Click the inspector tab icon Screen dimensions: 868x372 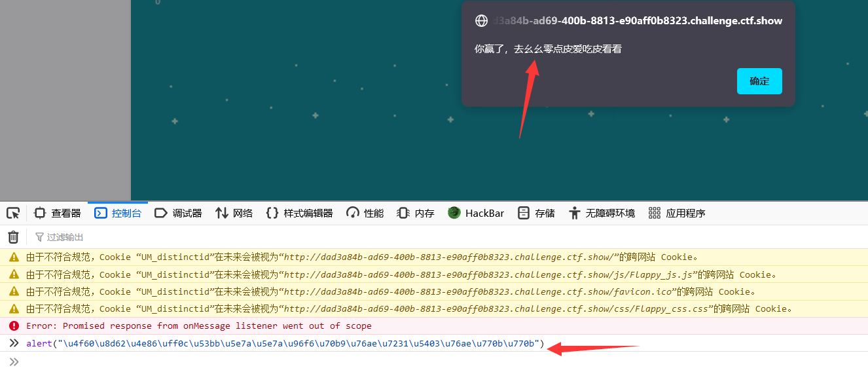pos(40,213)
